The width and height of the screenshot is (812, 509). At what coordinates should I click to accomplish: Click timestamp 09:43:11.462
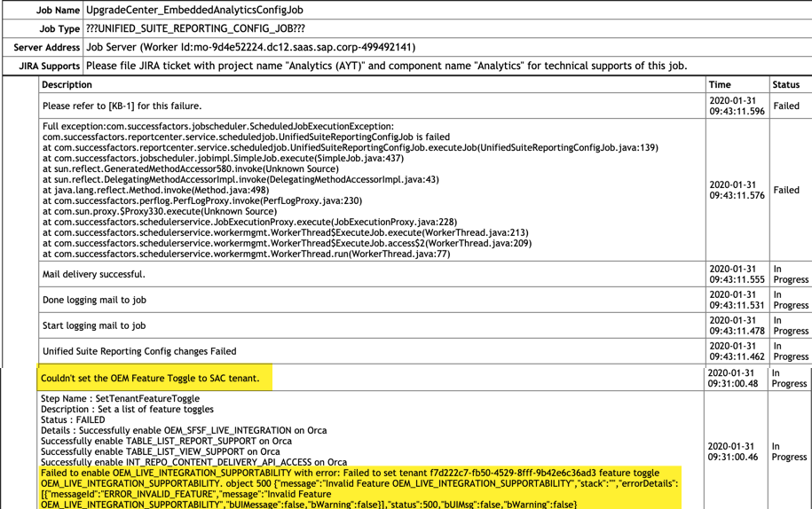(737, 356)
